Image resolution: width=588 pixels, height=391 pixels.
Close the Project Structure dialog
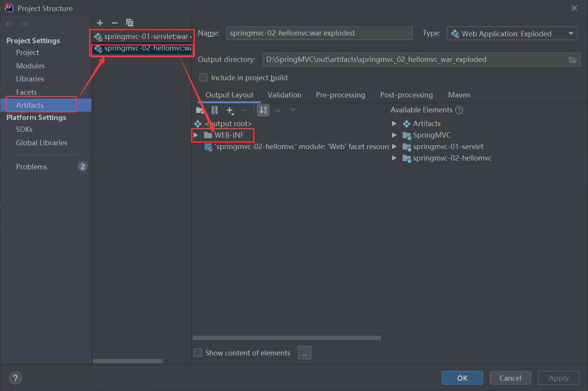(574, 8)
